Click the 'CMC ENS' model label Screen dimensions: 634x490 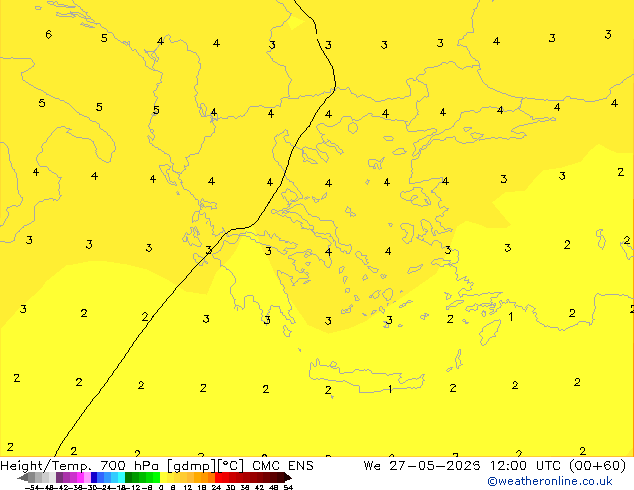coord(283,466)
